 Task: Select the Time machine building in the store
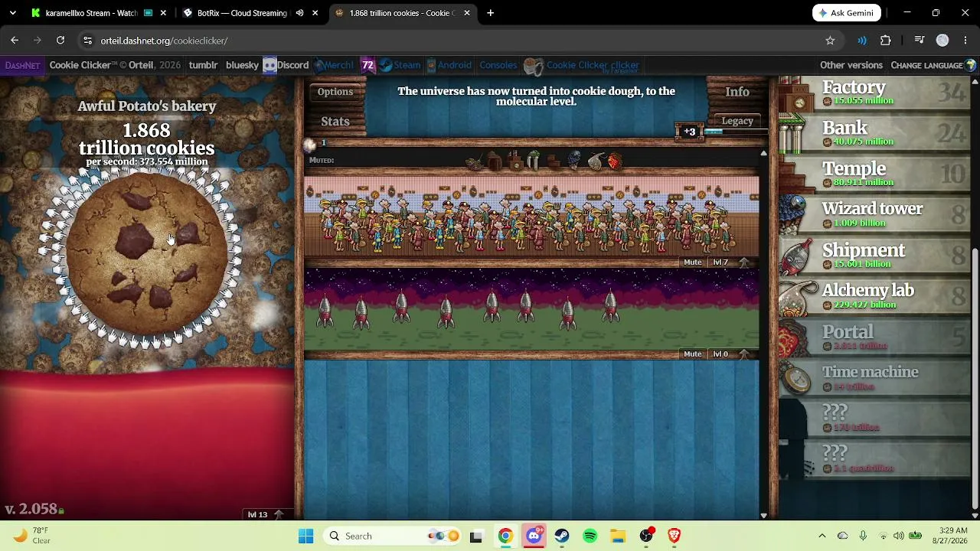point(874,377)
